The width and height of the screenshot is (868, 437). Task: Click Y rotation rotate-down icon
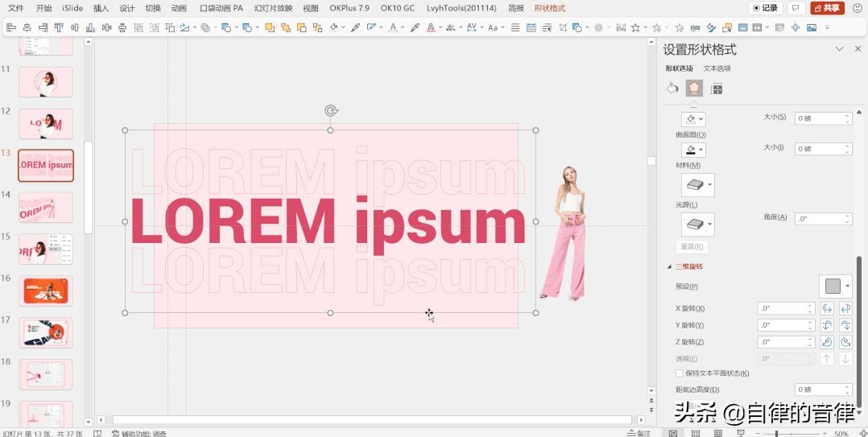845,325
